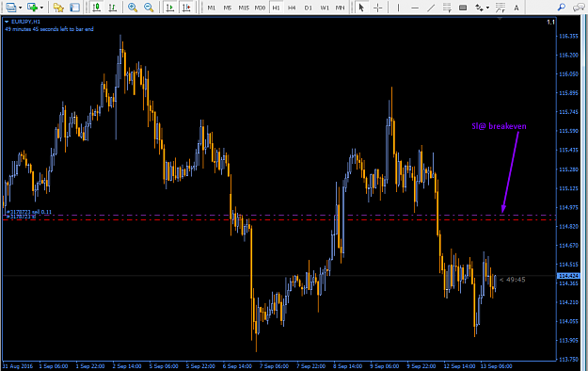
Task: Open the Navigator folder-star icon
Action: (58, 8)
